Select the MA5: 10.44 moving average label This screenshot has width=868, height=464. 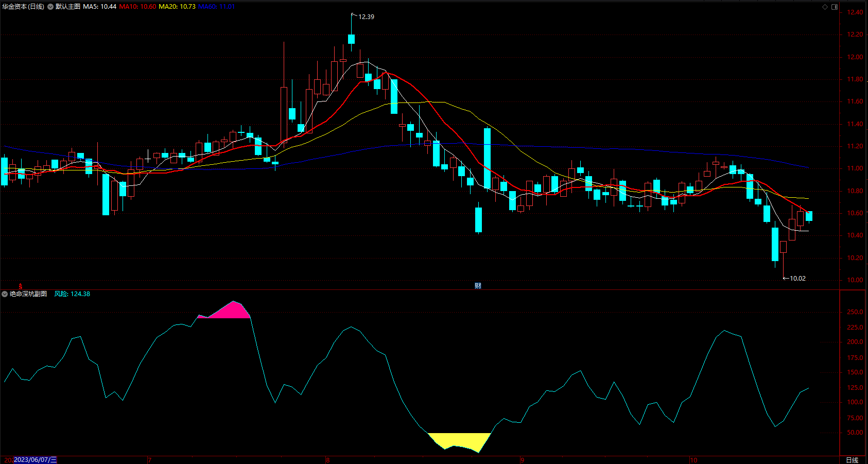(100, 7)
